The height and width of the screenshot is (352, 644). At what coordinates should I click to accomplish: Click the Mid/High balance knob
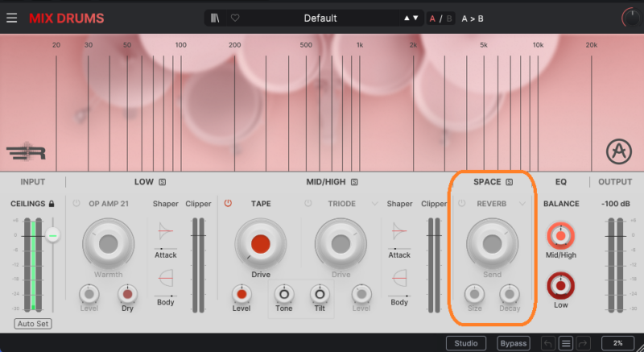click(560, 236)
